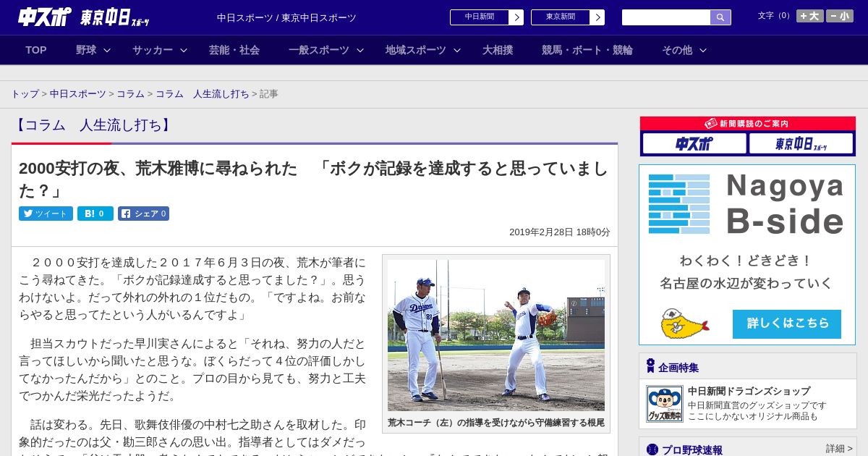The height and width of the screenshot is (456, 868).
Task: Click the yellow fish mascot icon
Action: pyautogui.click(x=684, y=324)
